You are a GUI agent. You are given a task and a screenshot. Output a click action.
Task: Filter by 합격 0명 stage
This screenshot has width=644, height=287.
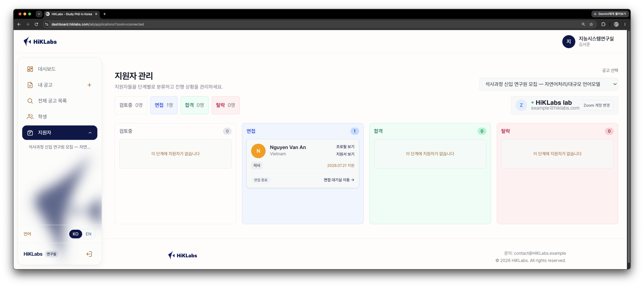(195, 105)
